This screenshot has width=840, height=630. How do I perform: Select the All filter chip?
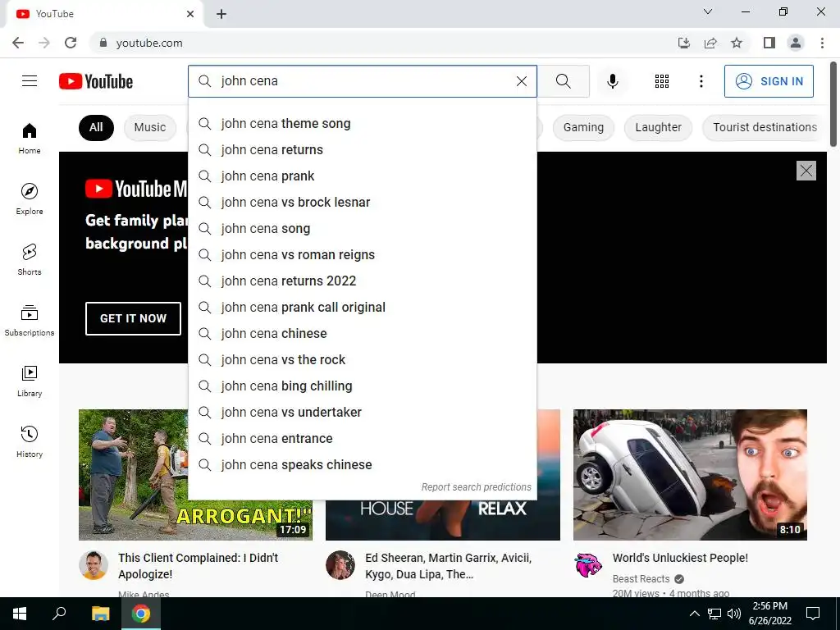pos(96,127)
